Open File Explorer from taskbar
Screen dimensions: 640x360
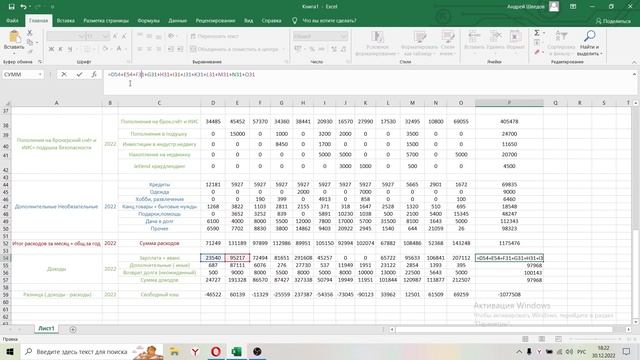coord(174,351)
